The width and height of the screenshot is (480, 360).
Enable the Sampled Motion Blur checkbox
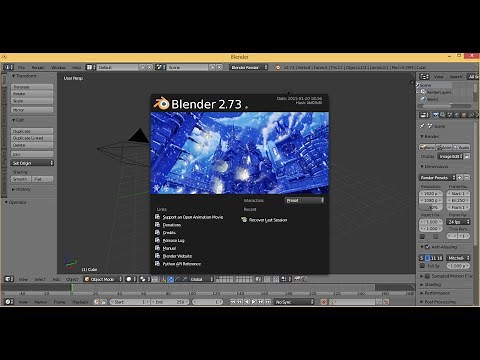coord(427,276)
